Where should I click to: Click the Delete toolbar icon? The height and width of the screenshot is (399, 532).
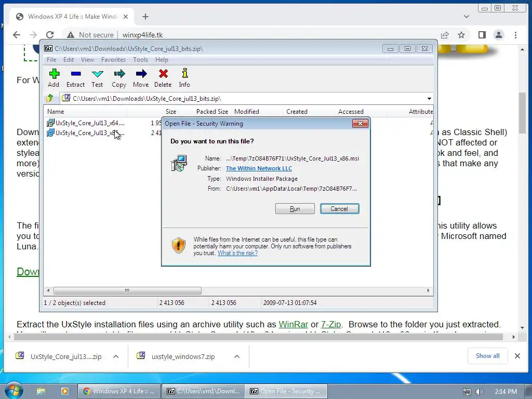(x=163, y=78)
